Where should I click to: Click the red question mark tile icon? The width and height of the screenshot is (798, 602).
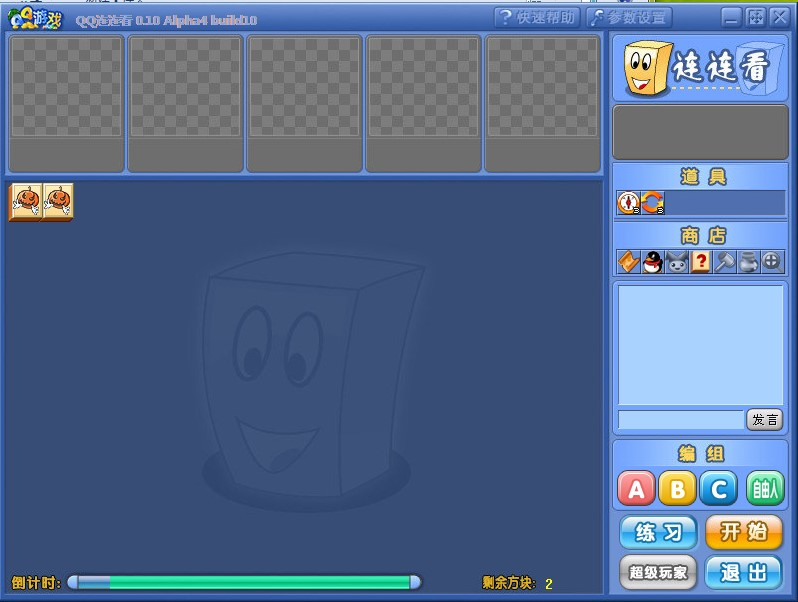click(x=700, y=262)
